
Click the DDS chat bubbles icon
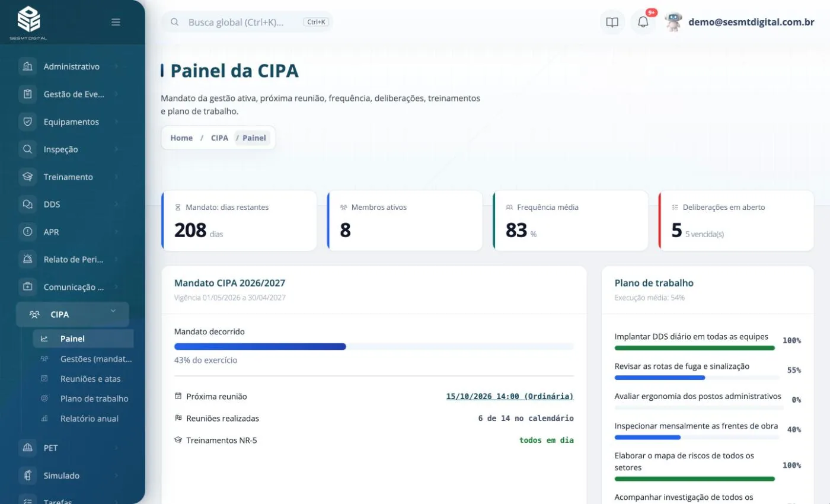pyautogui.click(x=27, y=204)
